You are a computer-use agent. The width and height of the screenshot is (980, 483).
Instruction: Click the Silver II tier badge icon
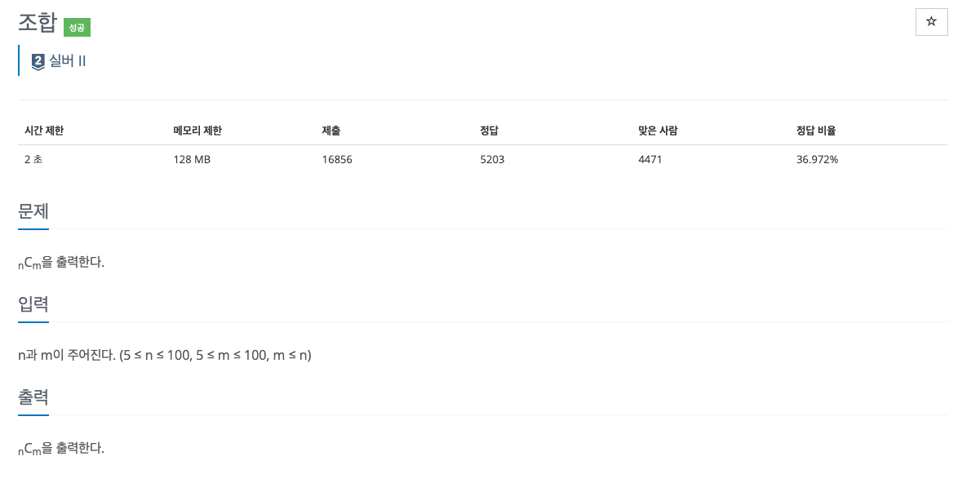pyautogui.click(x=38, y=61)
